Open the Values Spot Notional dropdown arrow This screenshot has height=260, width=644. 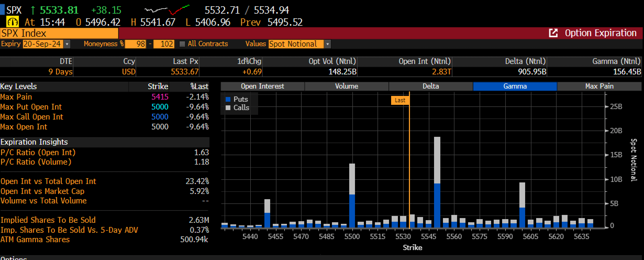point(327,44)
